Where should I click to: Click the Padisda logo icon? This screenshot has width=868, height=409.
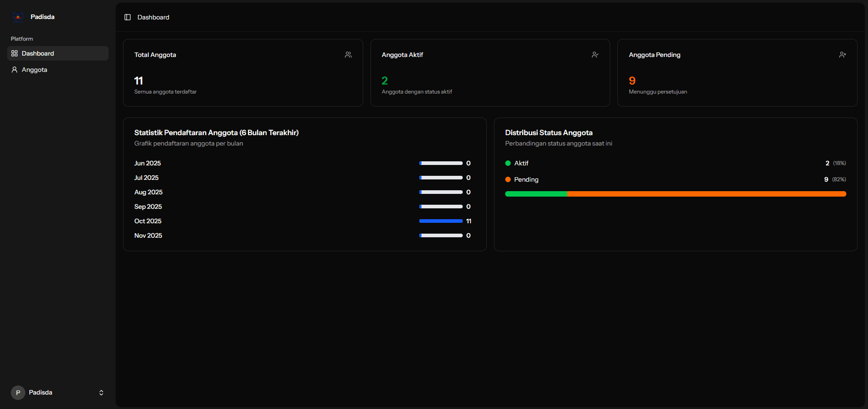(18, 17)
